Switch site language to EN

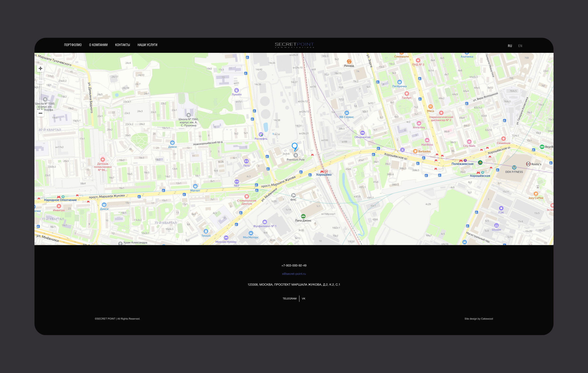coord(520,46)
